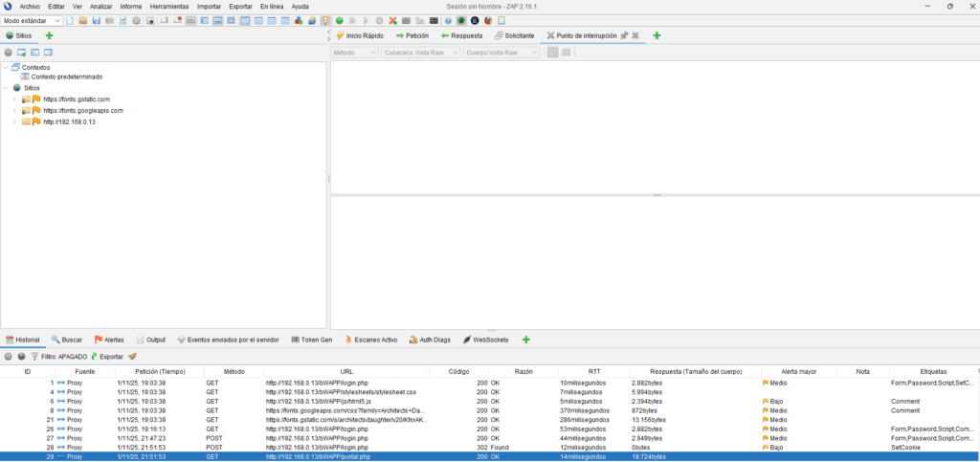This screenshot has width=980, height=462.
Task: Click the Firefox browser launch icon
Action: click(488, 20)
